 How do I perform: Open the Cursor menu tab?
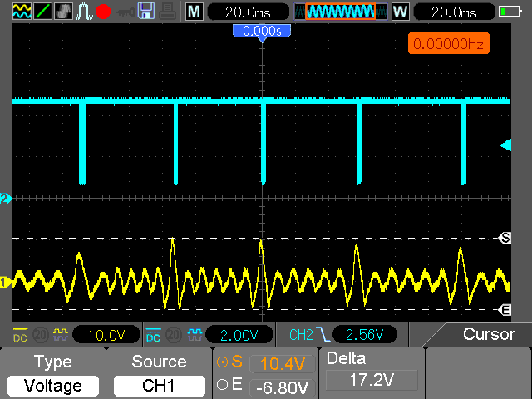point(489,334)
